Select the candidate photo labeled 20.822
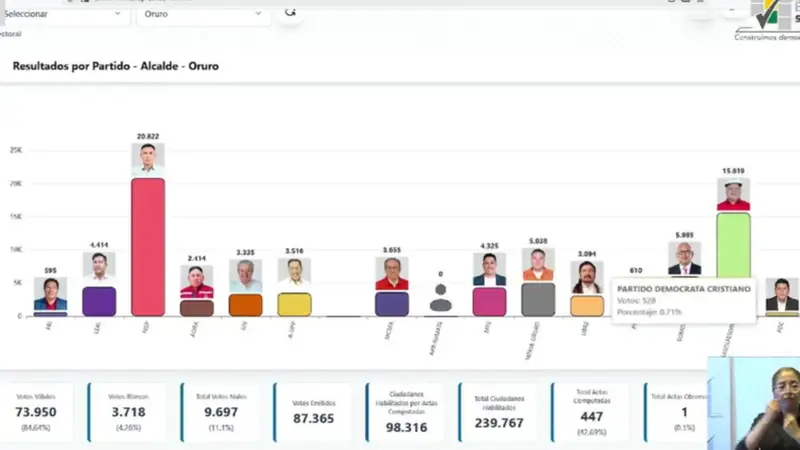Image resolution: width=800 pixels, height=450 pixels. point(148,159)
